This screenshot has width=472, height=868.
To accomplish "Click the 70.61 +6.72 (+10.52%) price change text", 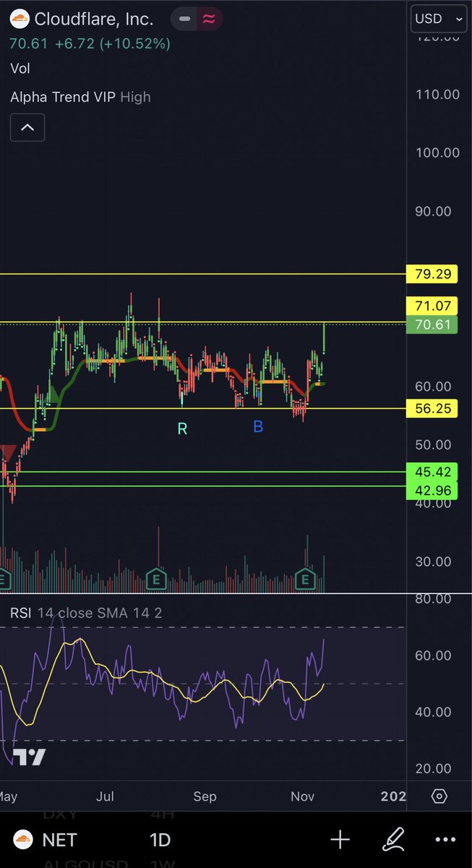I will [90, 44].
